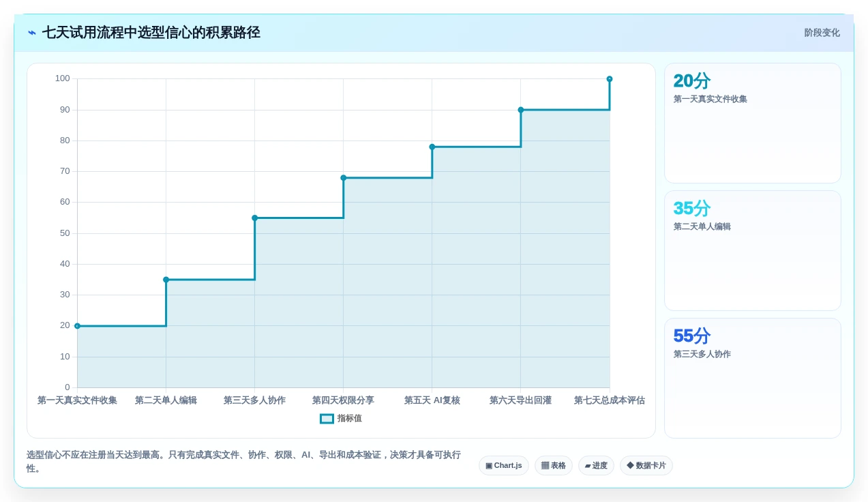The image size is (868, 502).
Task: Click the 表格 tag
Action: point(553,466)
